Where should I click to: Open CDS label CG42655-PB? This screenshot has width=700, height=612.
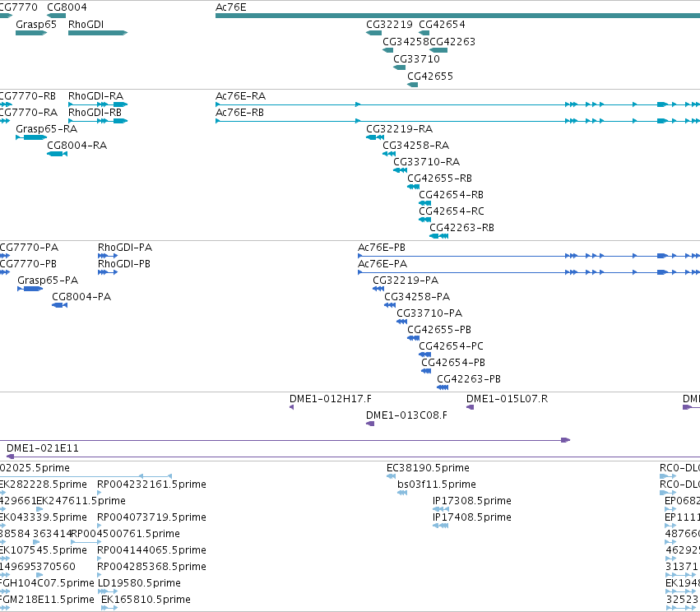click(x=439, y=331)
